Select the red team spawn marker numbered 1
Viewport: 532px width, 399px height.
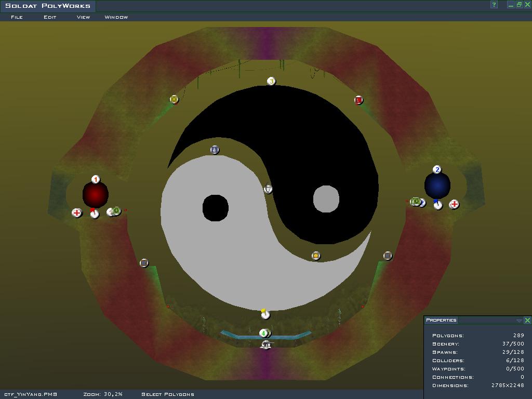[x=96, y=180]
